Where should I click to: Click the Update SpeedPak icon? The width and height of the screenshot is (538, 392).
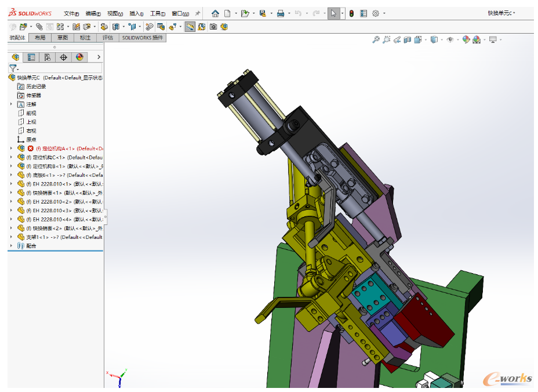201,27
